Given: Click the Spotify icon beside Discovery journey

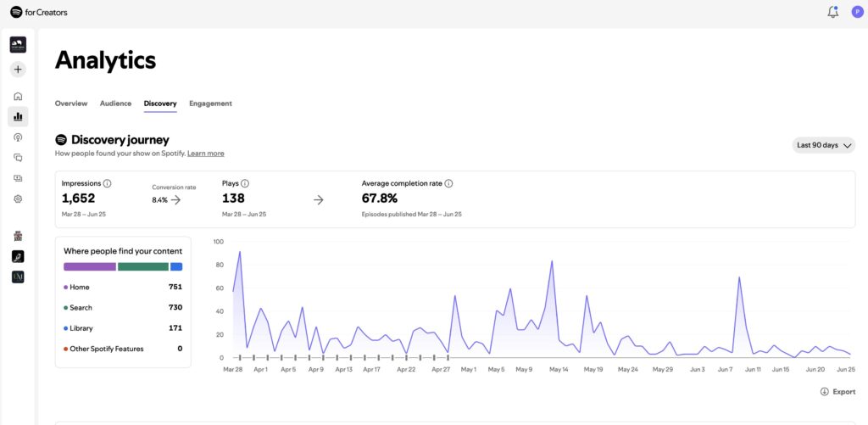Looking at the screenshot, I should (x=61, y=140).
